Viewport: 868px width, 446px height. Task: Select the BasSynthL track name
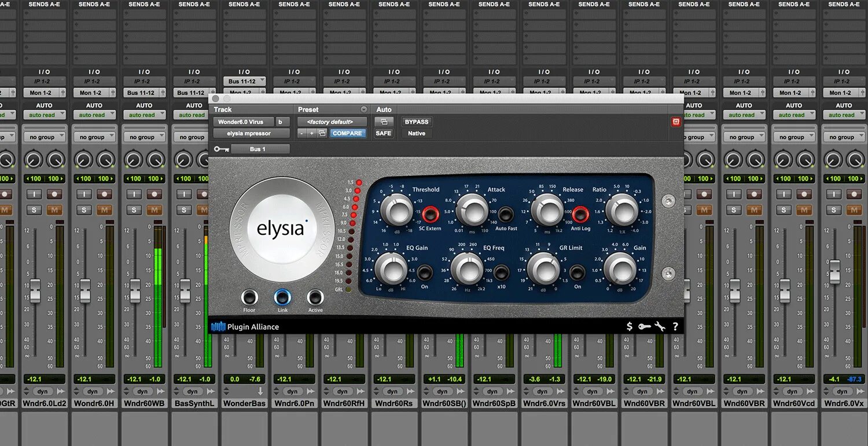[x=194, y=403]
